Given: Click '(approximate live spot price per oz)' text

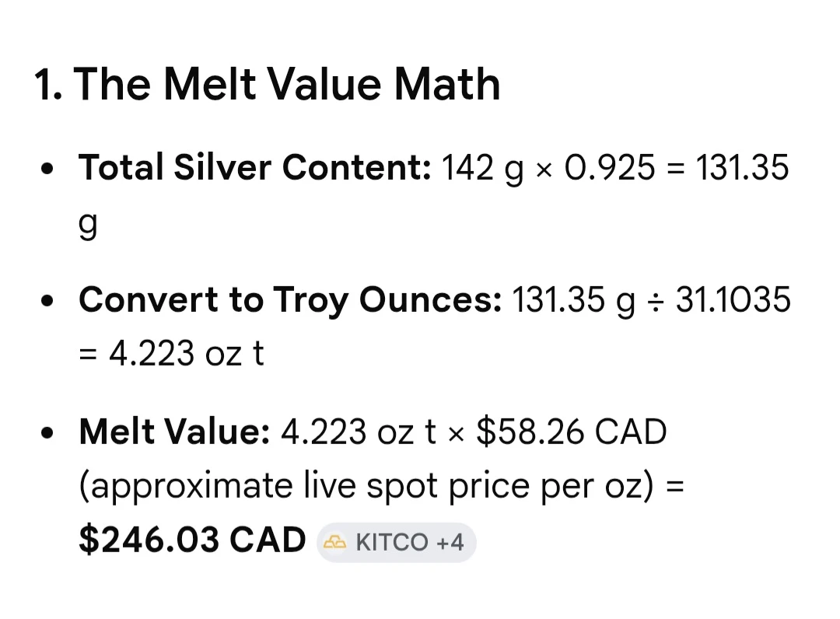Looking at the screenshot, I should point(366,486).
